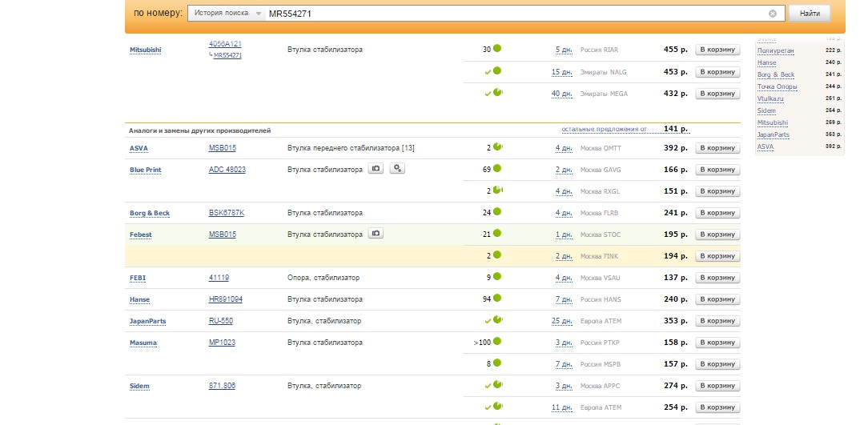The height and width of the screenshot is (425, 868).
Task: Open 5 дн. delivery details for RIAR
Action: [x=563, y=50]
